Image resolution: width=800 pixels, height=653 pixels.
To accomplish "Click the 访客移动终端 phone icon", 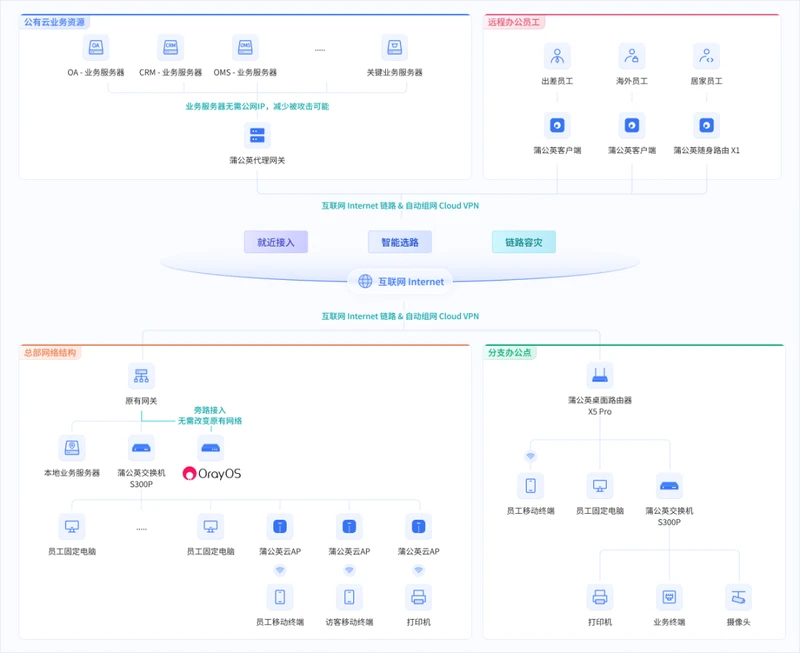I will [349, 597].
